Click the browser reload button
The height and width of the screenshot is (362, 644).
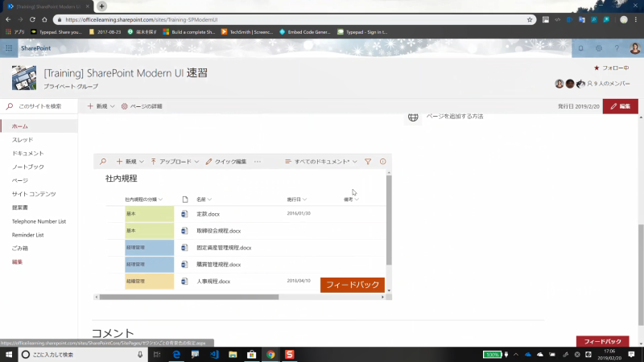coord(32,19)
